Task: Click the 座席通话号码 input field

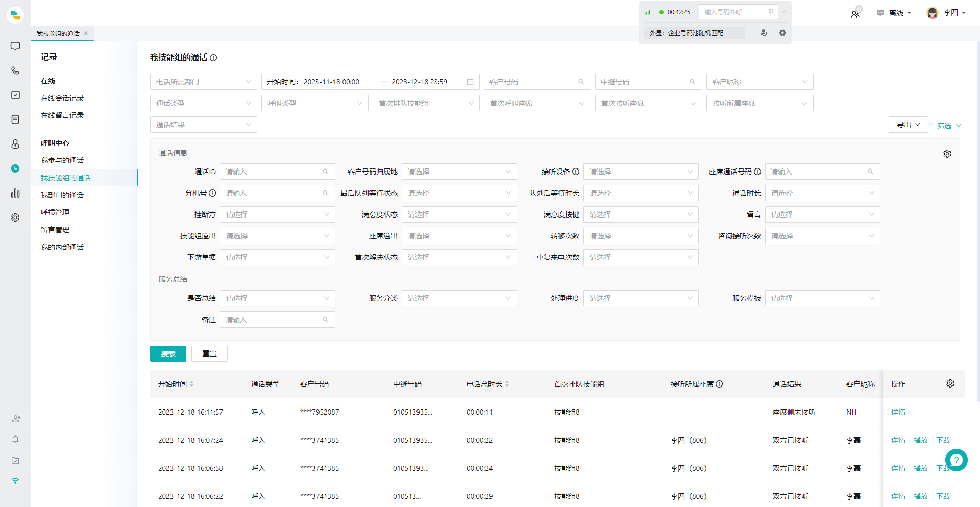Action: (823, 172)
